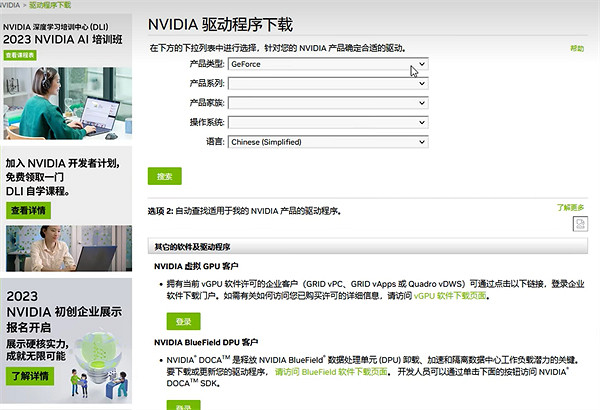Click the 了解等多 link

click(x=569, y=207)
